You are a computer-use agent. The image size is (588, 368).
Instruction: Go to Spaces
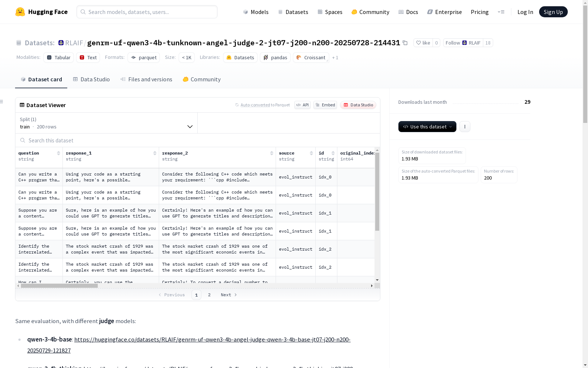(x=330, y=12)
